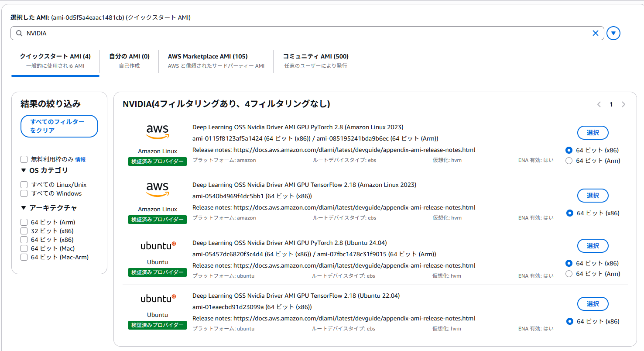Focus the AMI search field

307,33
